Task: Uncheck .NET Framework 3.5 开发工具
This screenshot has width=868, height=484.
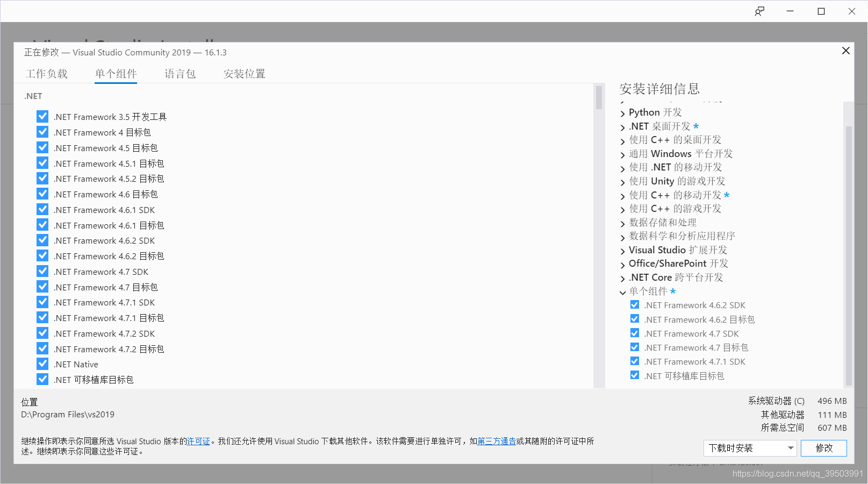Action: 42,116
